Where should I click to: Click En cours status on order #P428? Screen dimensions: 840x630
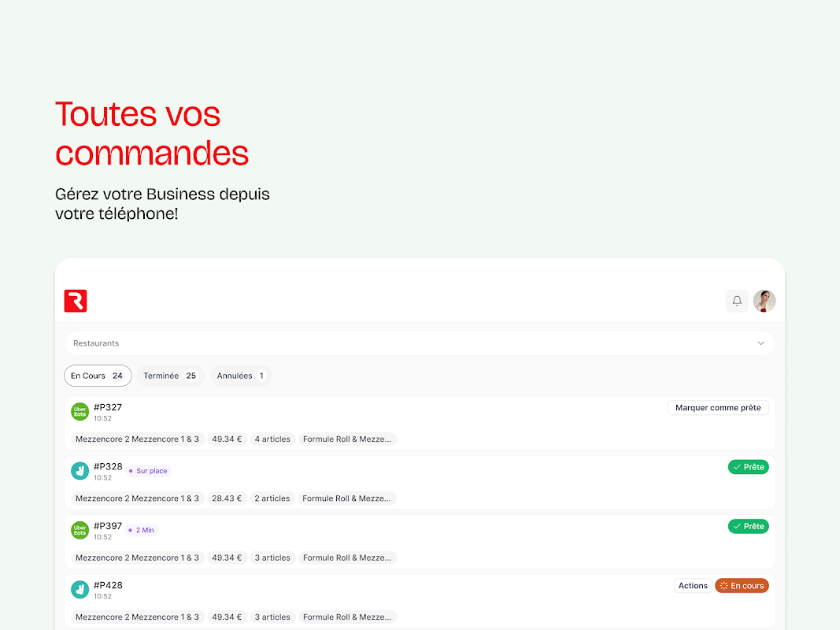742,586
